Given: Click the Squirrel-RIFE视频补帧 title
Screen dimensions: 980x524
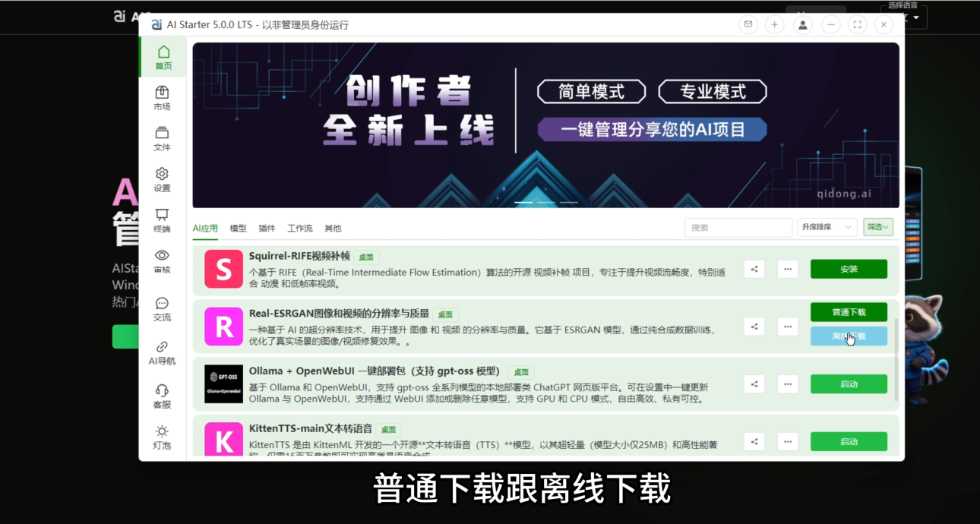Looking at the screenshot, I should click(x=299, y=256).
